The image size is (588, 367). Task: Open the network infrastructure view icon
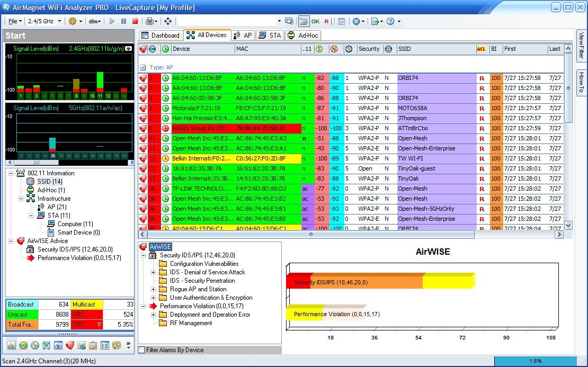click(x=47, y=345)
